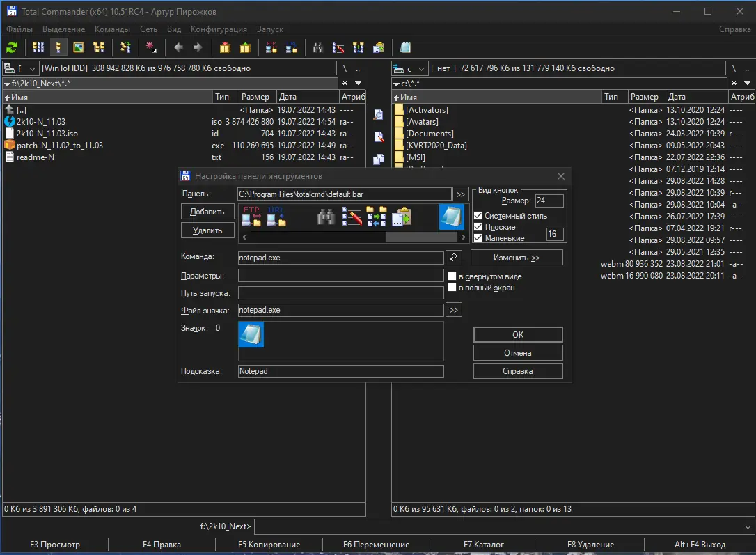Screen dimensions: 756x555
Task: Click into the Подсказка text field
Action: tap(340, 371)
